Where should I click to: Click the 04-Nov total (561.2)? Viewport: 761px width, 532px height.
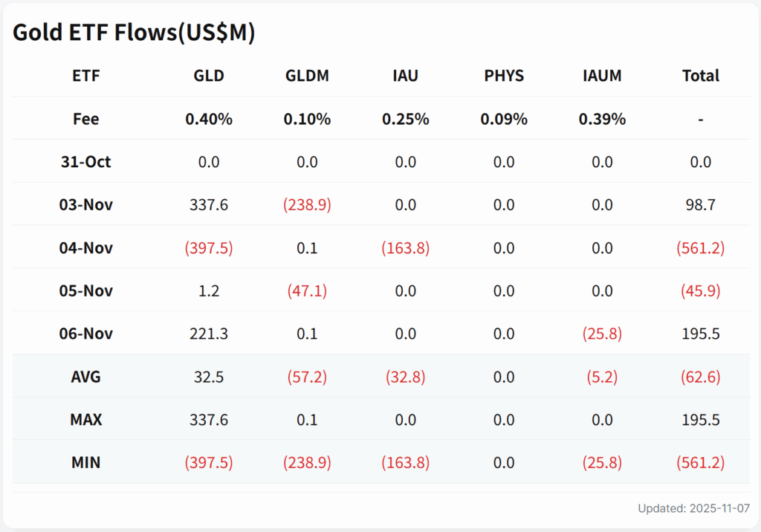click(x=700, y=247)
